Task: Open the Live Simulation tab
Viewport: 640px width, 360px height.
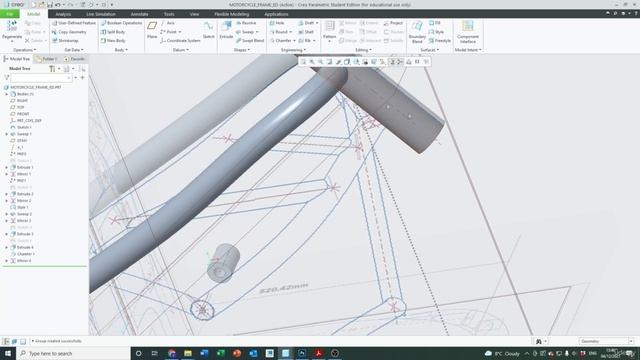Action: click(101, 14)
